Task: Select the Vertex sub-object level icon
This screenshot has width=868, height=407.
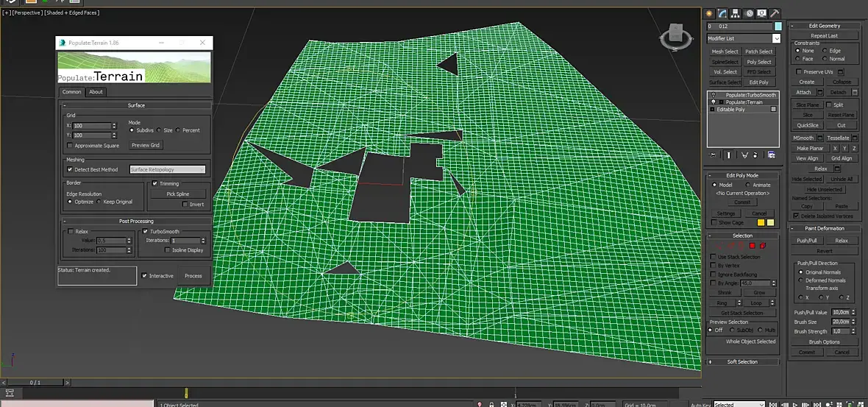Action: (x=719, y=246)
